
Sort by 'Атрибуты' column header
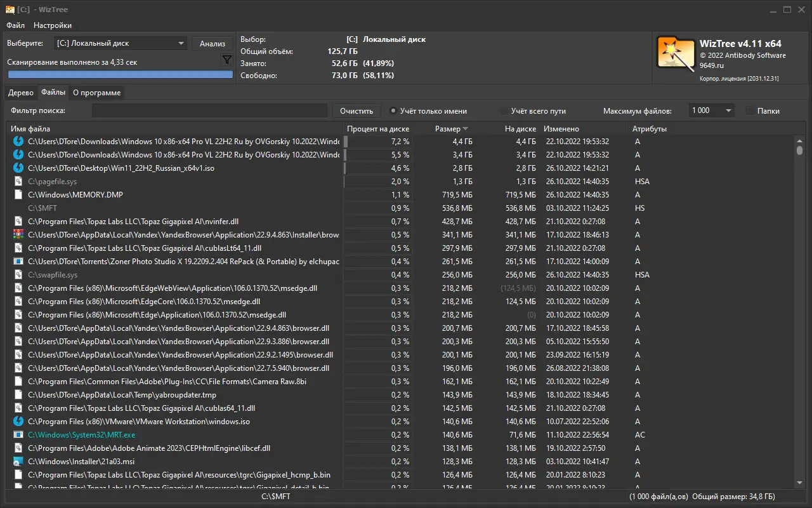pos(649,129)
